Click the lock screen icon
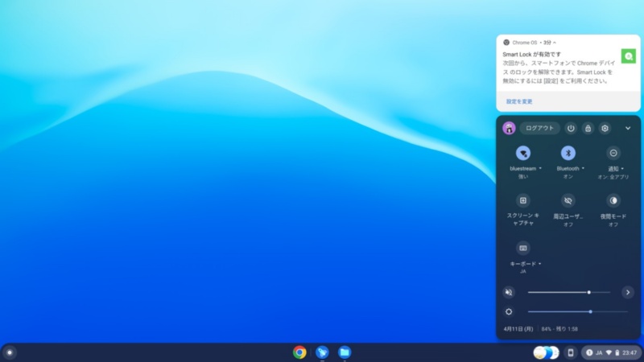644x362 pixels. point(588,128)
